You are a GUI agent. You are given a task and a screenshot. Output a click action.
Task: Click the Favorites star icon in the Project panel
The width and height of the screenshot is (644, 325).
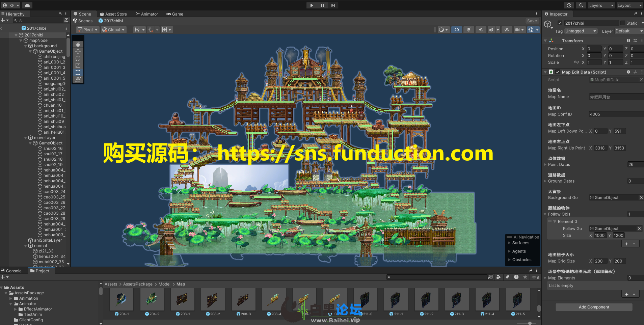tap(525, 277)
